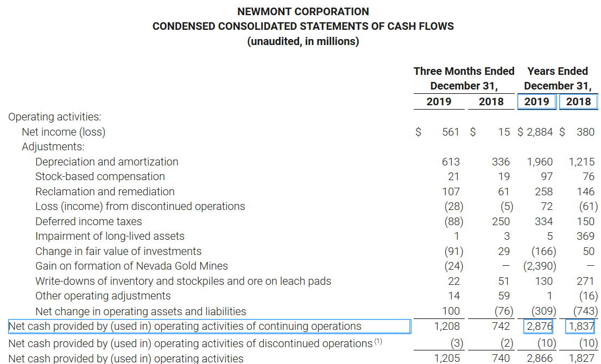Select the impairment value 369

click(x=585, y=236)
